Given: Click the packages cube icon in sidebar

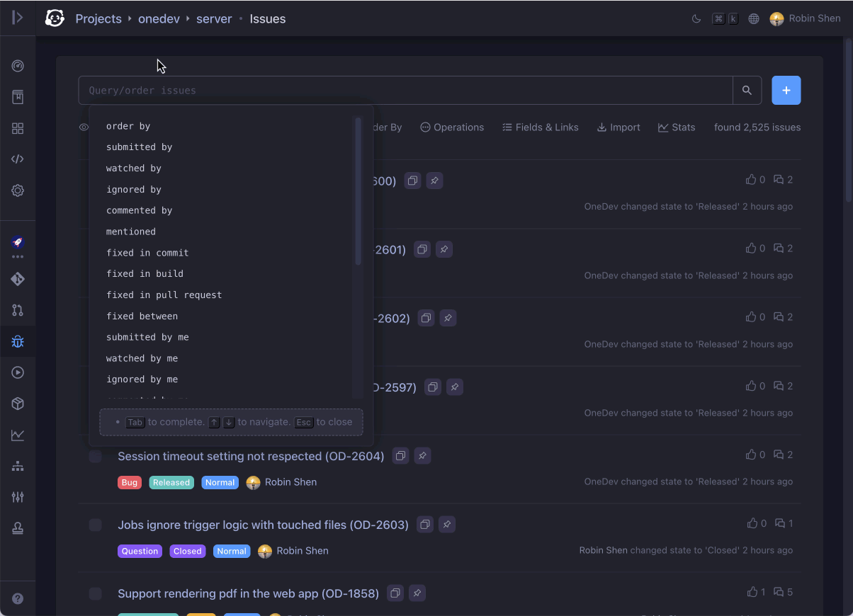Looking at the screenshot, I should pos(18,404).
